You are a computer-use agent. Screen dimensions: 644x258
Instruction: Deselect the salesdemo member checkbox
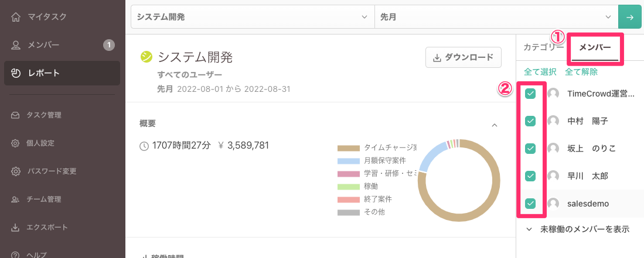[530, 204]
